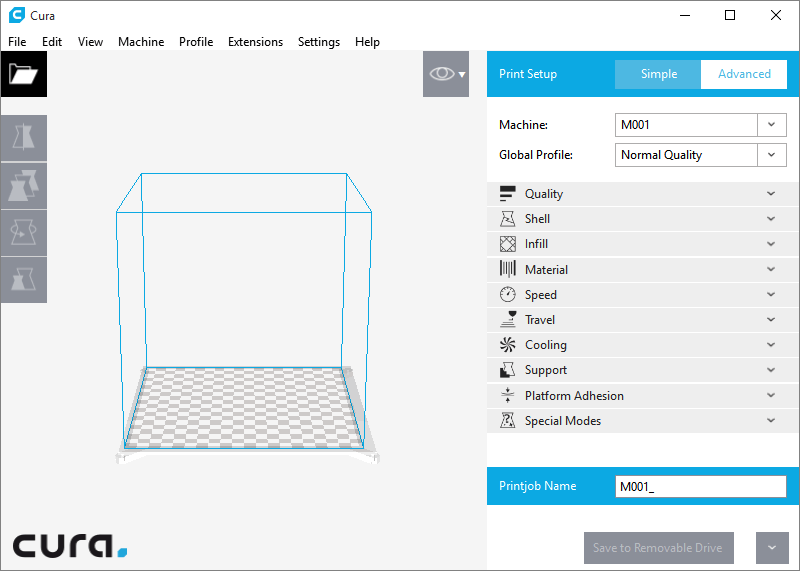The width and height of the screenshot is (800, 571).
Task: Open the Profile menu
Action: click(x=196, y=42)
